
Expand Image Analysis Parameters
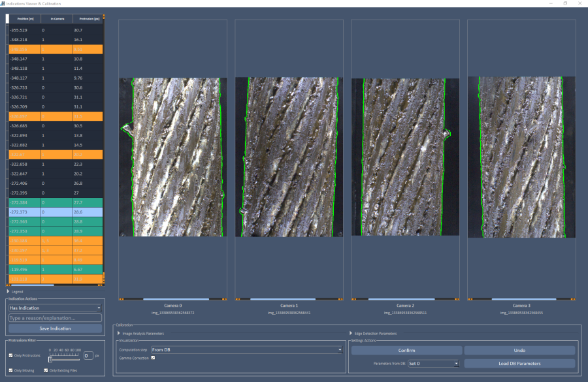(118, 333)
